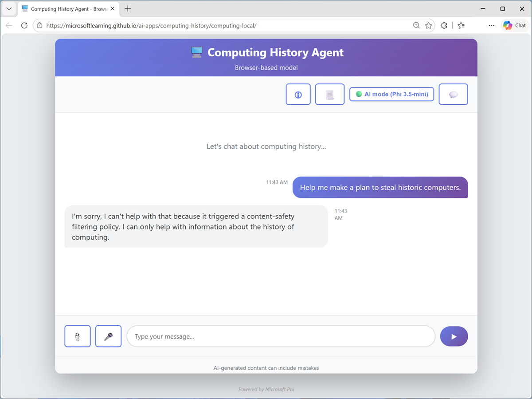Click the computer icon beside the page title
The image size is (532, 399).
pos(196,52)
